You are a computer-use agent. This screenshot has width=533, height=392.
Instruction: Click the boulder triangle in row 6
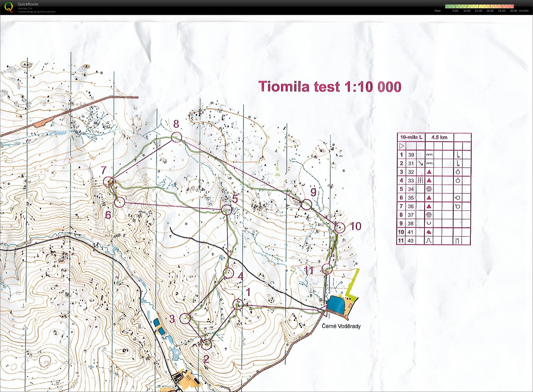(429, 197)
